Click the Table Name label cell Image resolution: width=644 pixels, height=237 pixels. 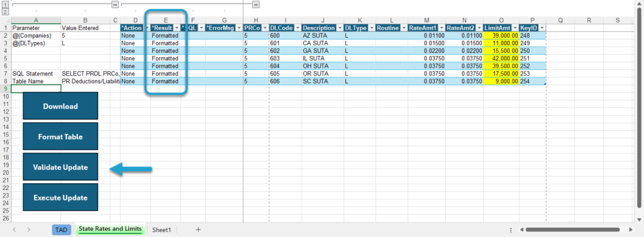36,81
